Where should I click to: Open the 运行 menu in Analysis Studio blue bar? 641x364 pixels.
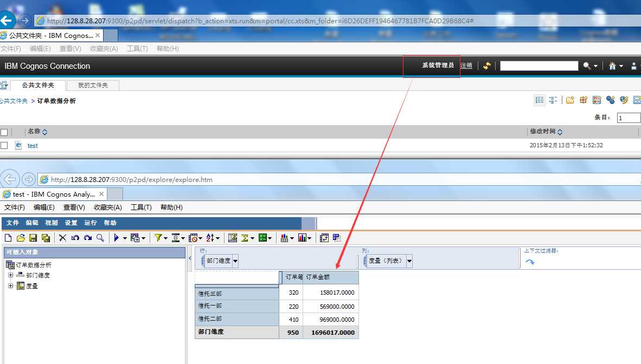click(x=91, y=223)
